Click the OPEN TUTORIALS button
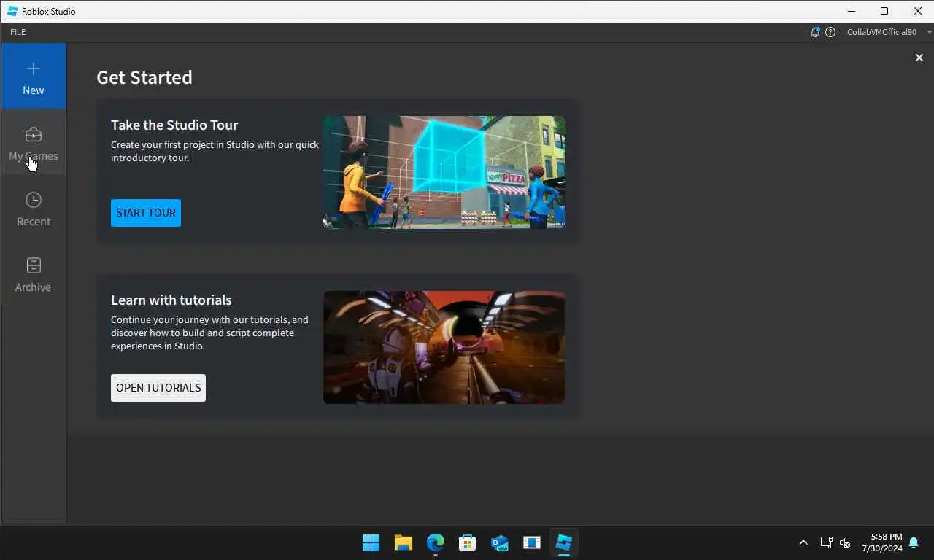The height and width of the screenshot is (560, 934). coord(158,388)
